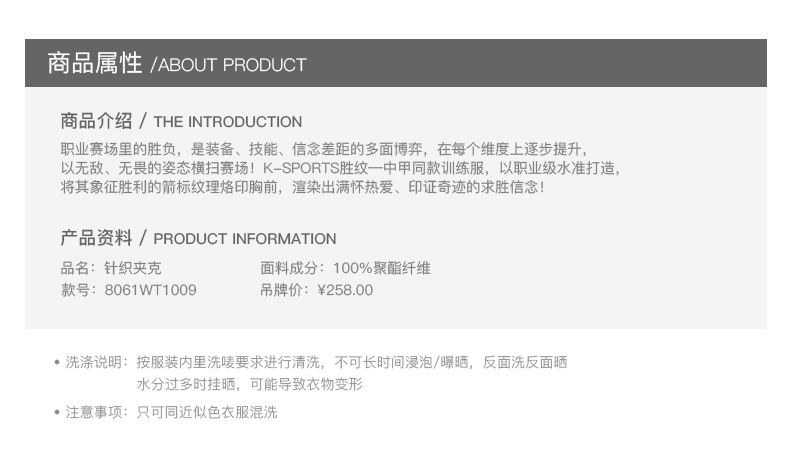The image size is (790, 450).
Task: Click THE INTRODUCTION subtitle text
Action: (228, 122)
